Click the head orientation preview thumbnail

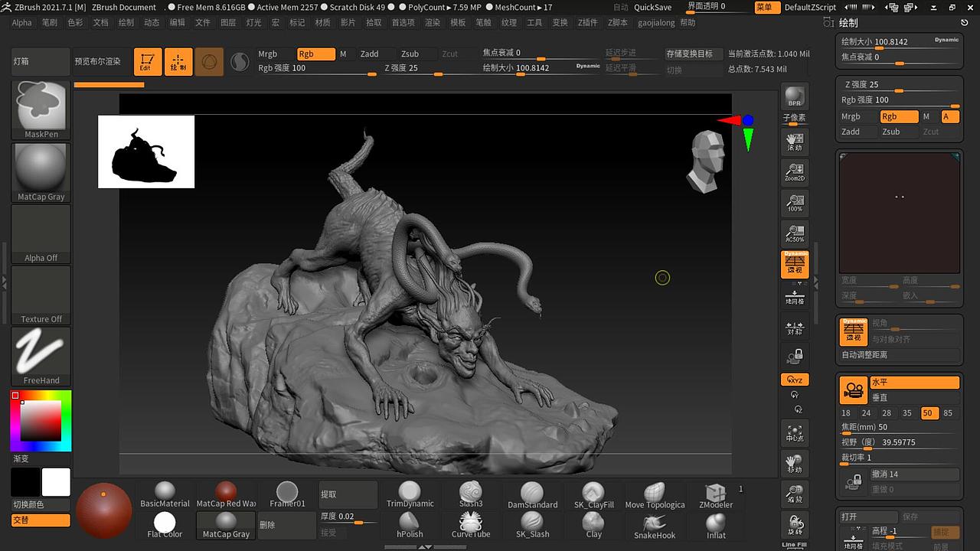coord(705,161)
